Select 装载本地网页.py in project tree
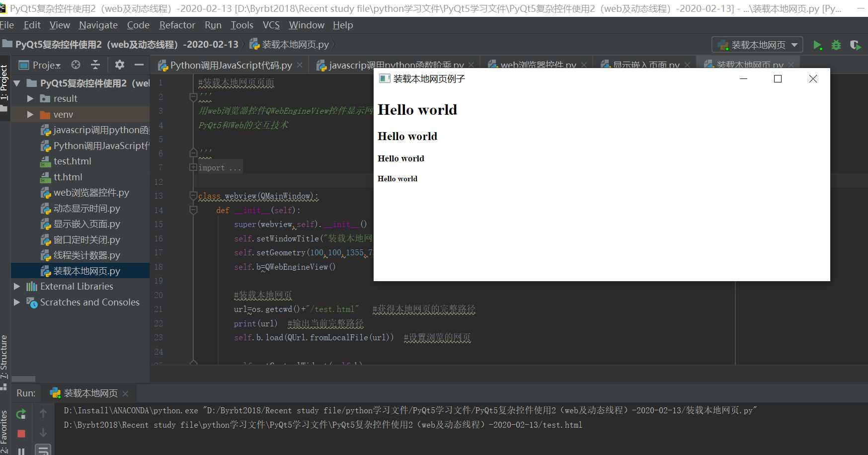Screen dimensions: 868x455 tap(80, 271)
